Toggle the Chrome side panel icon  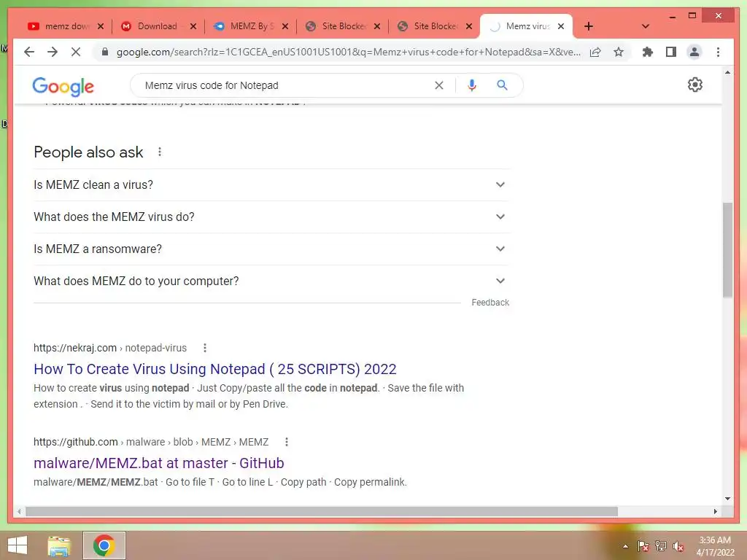tap(671, 52)
